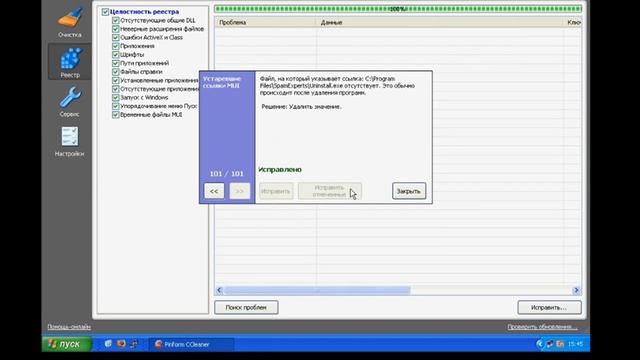Toggle Упорядочивание меню Пуск checkbox
The image size is (640, 360).
click(x=116, y=106)
